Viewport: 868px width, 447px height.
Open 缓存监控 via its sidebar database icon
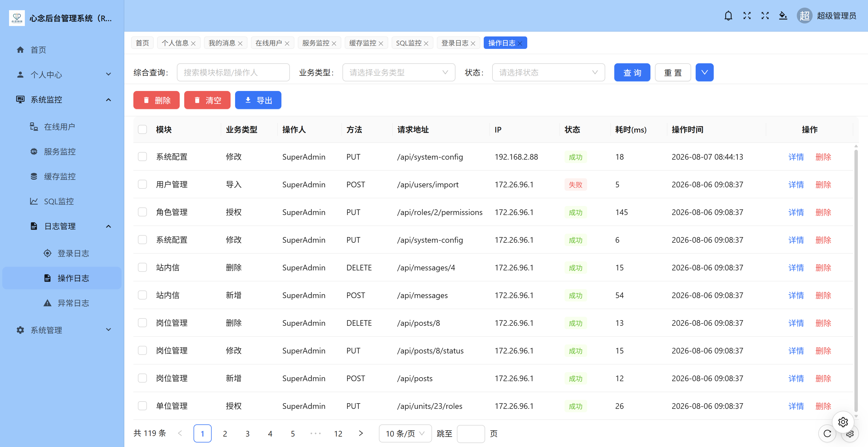[x=34, y=177]
